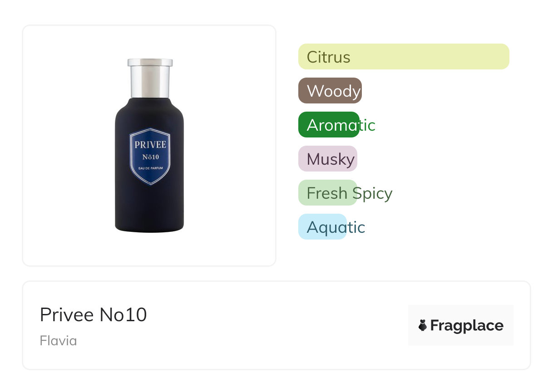Image resolution: width=553 pixels, height=392 pixels.
Task: Click the Aquatic accord bar
Action: coord(322,226)
